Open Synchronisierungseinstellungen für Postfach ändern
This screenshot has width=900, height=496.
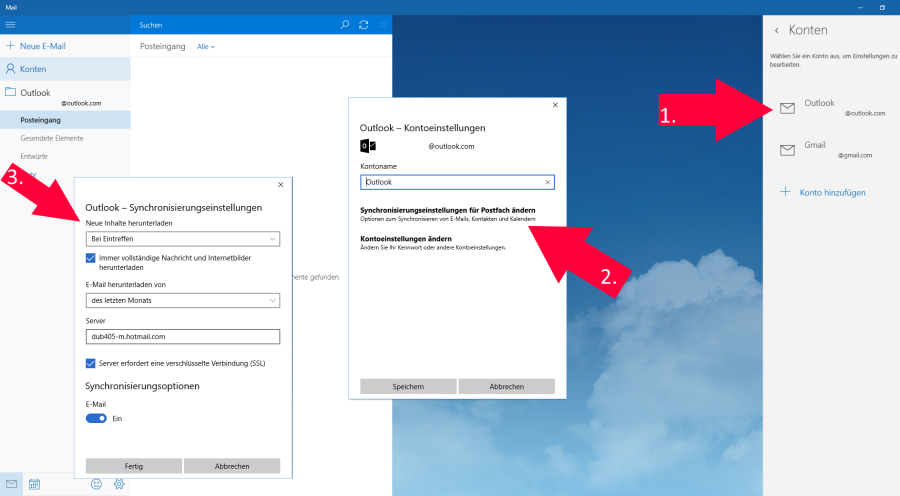coord(448,214)
